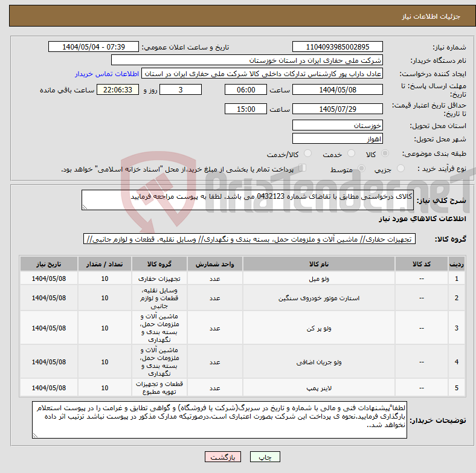Screen dimensions: 476x473
Task: Click the delivery province خوزستان field
Action: [x=337, y=126]
